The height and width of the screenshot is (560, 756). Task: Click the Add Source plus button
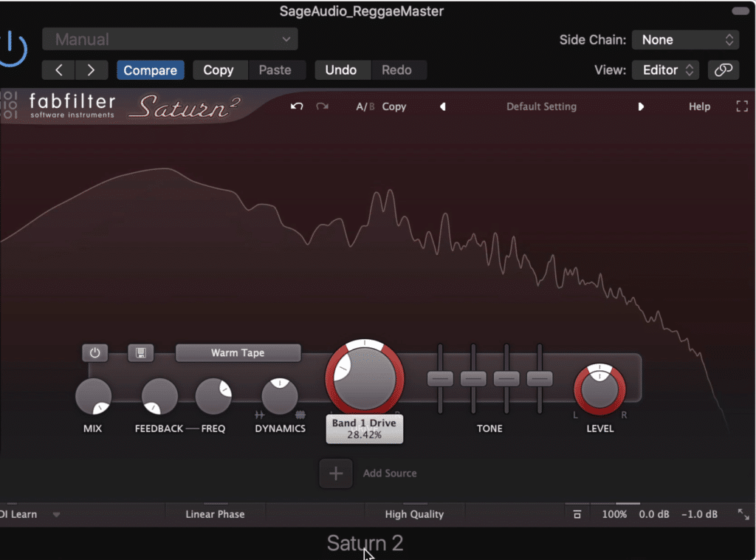coord(336,473)
